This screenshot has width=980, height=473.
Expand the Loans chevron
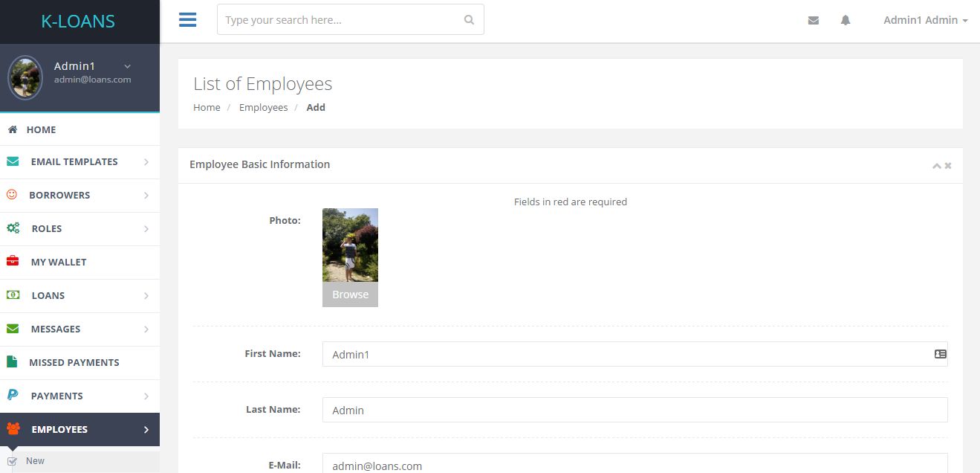tap(146, 296)
